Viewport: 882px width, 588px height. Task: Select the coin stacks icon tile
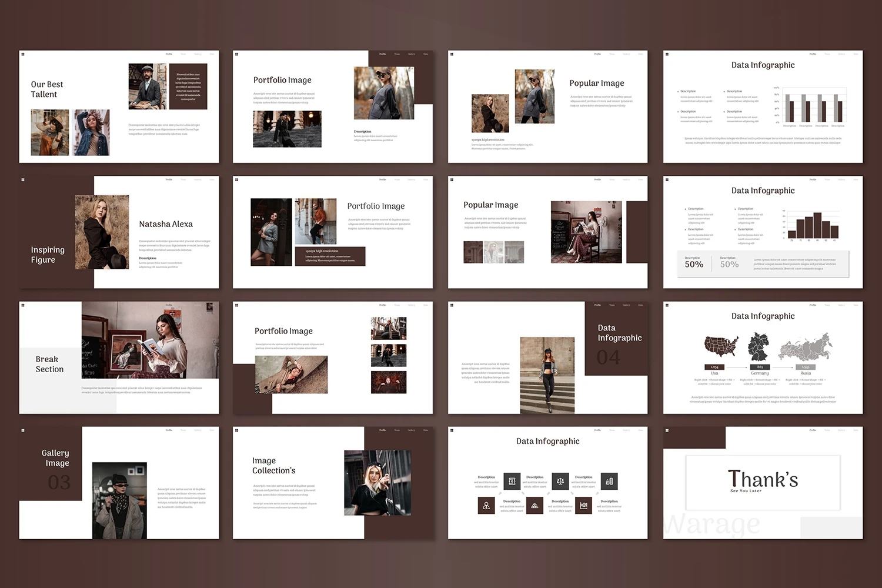point(609,481)
